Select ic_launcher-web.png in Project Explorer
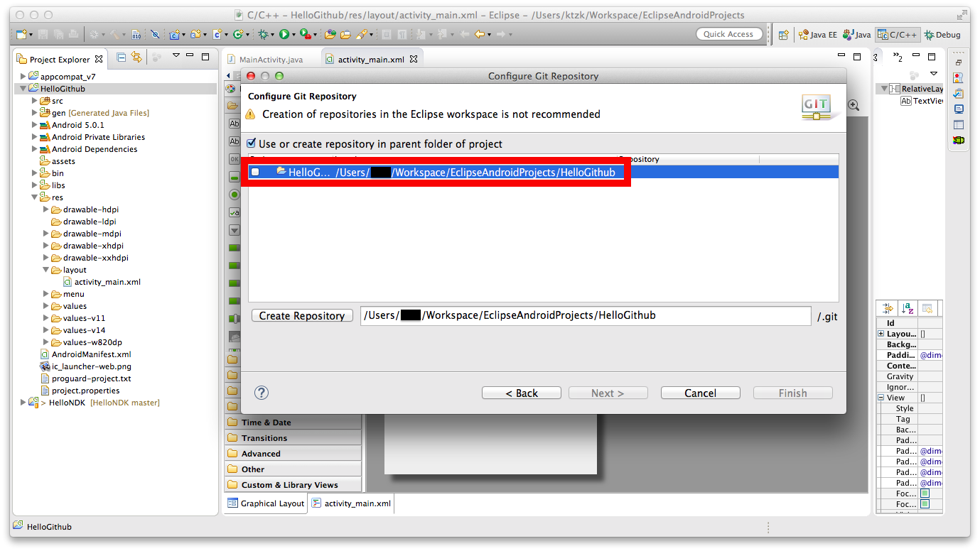This screenshot has height=551, width=980. (x=85, y=366)
